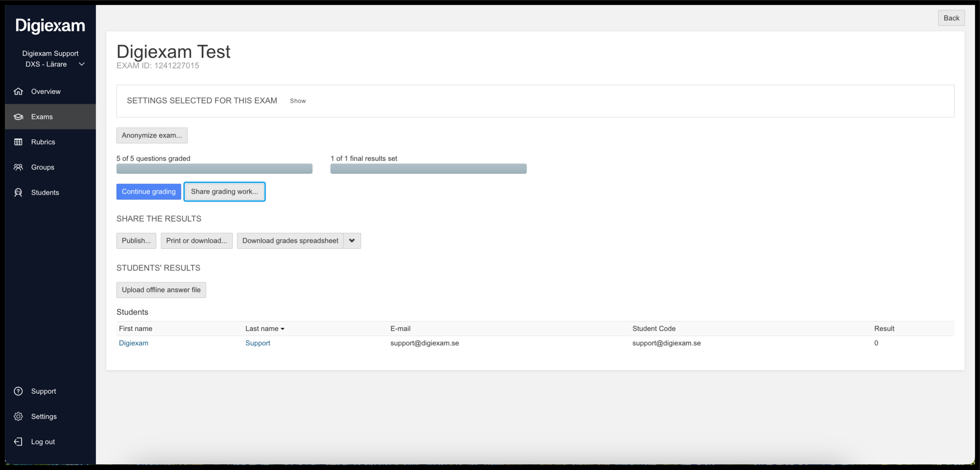Screen dimensions: 980x470
Task: Click EXAM ID: 1241227015 text
Action: click(x=157, y=65)
